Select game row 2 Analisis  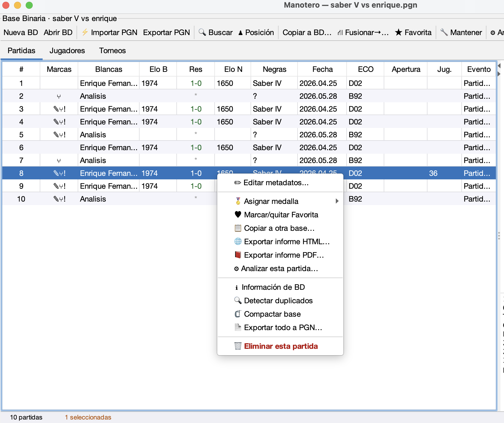(249, 96)
